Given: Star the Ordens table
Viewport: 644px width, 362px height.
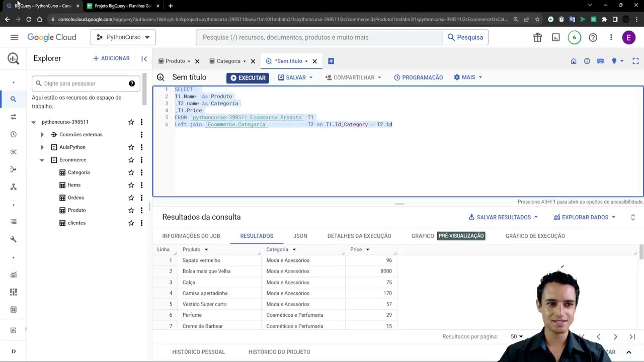Looking at the screenshot, I should [131, 198].
